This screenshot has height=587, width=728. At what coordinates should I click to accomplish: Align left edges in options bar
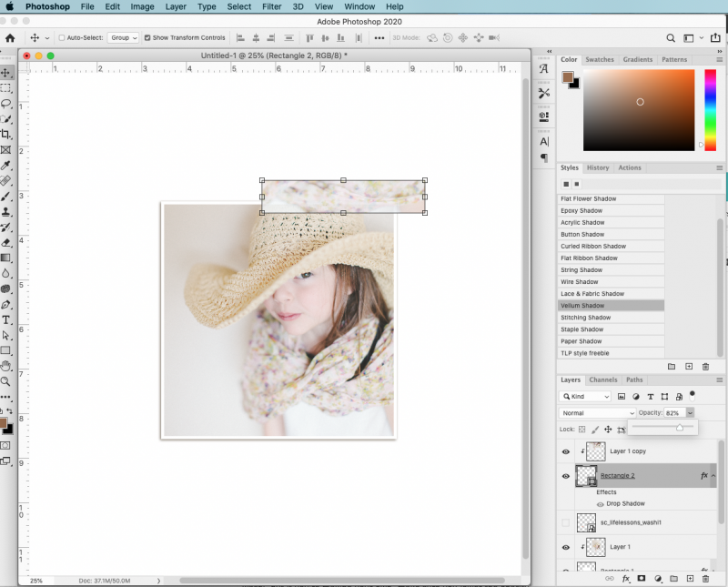(x=240, y=38)
